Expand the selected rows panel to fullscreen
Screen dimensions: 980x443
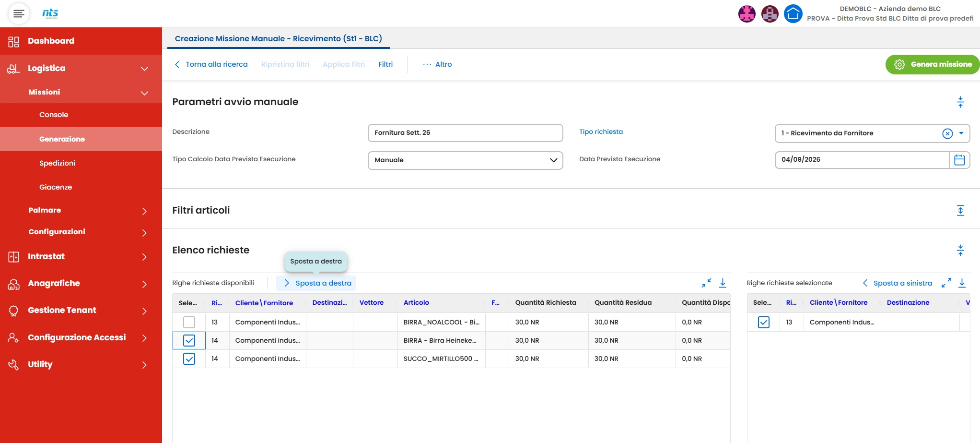(x=946, y=283)
